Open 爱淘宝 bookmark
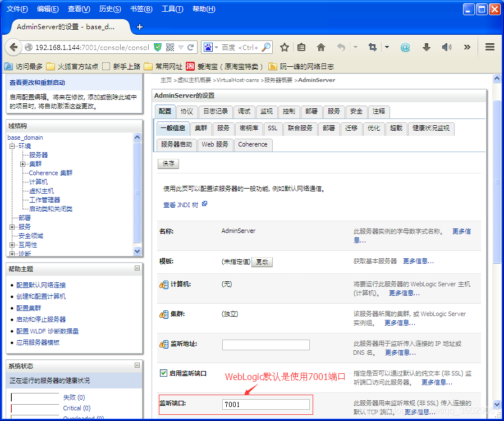 [x=224, y=67]
